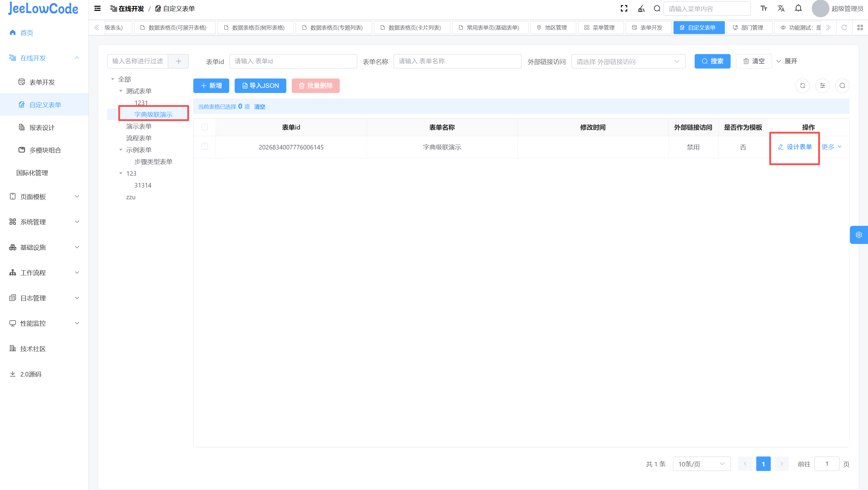This screenshot has width=868, height=490.
Task: Open the 外部链接访问 dropdown
Action: tap(628, 62)
